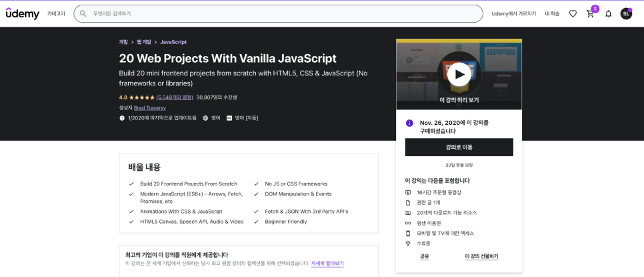Click the 이 강의 미리 보기 label
The width and height of the screenshot is (644, 277).
click(x=459, y=99)
